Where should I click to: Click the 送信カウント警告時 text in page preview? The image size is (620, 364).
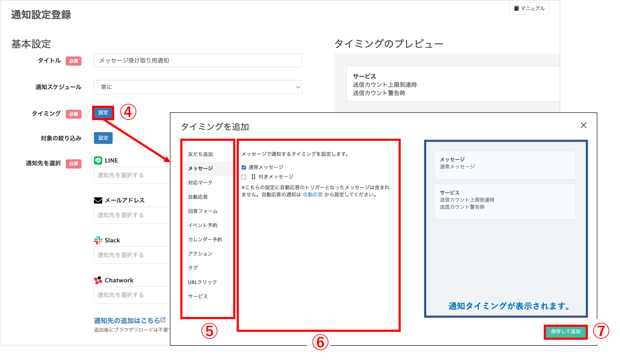pos(379,93)
